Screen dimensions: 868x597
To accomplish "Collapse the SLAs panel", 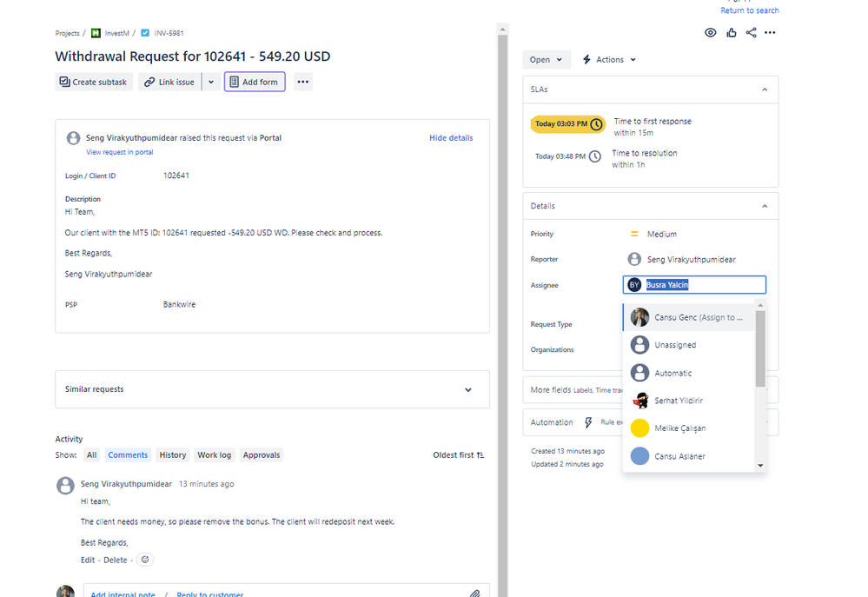I will click(765, 90).
